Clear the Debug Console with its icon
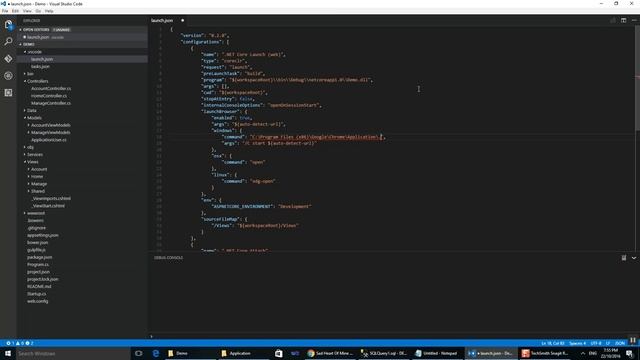Viewport: 640px width, 360px height. coord(624,258)
